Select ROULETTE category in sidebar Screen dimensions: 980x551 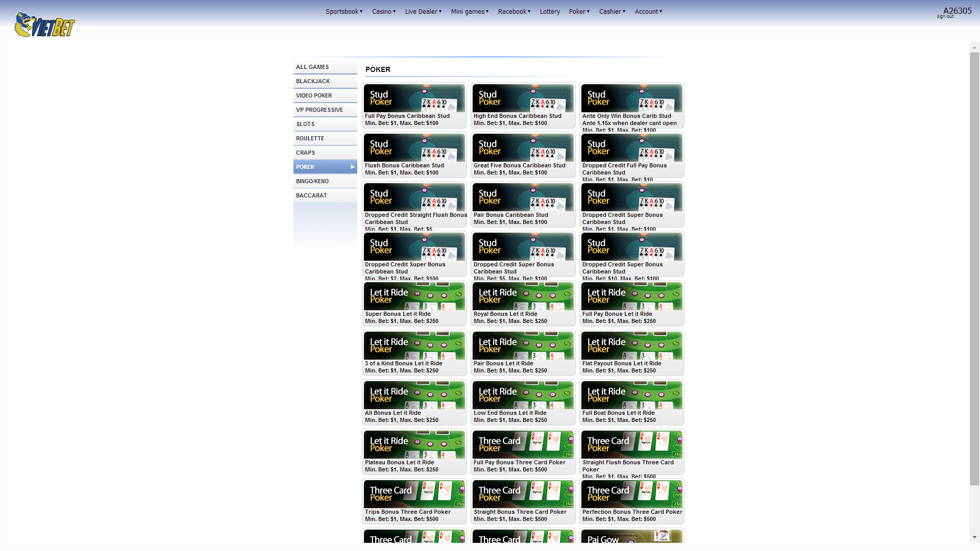tap(325, 138)
